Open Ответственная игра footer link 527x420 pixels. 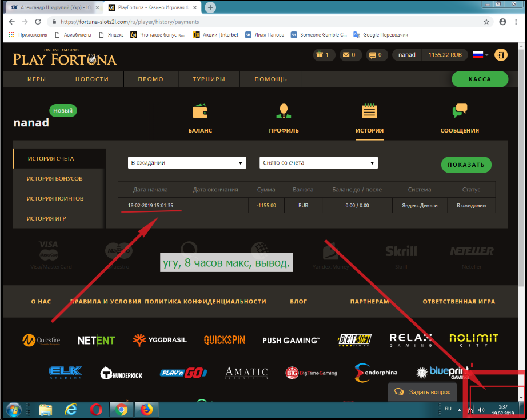point(459,301)
